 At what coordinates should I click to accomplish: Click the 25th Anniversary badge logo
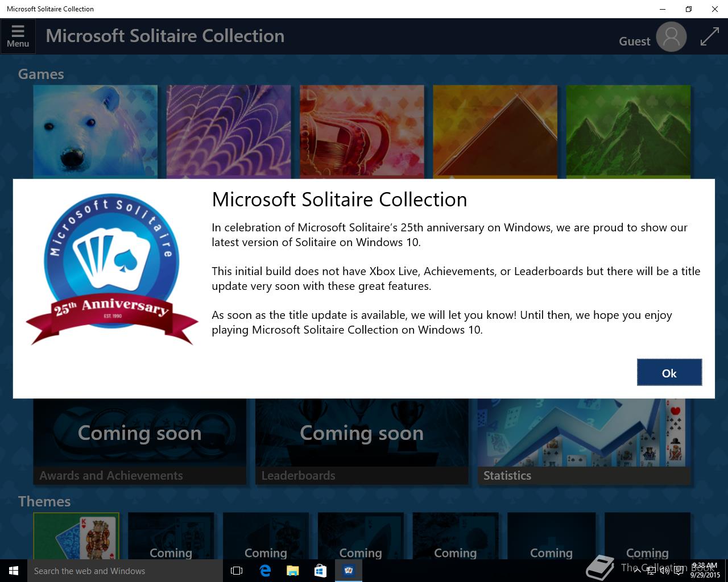[112, 269]
